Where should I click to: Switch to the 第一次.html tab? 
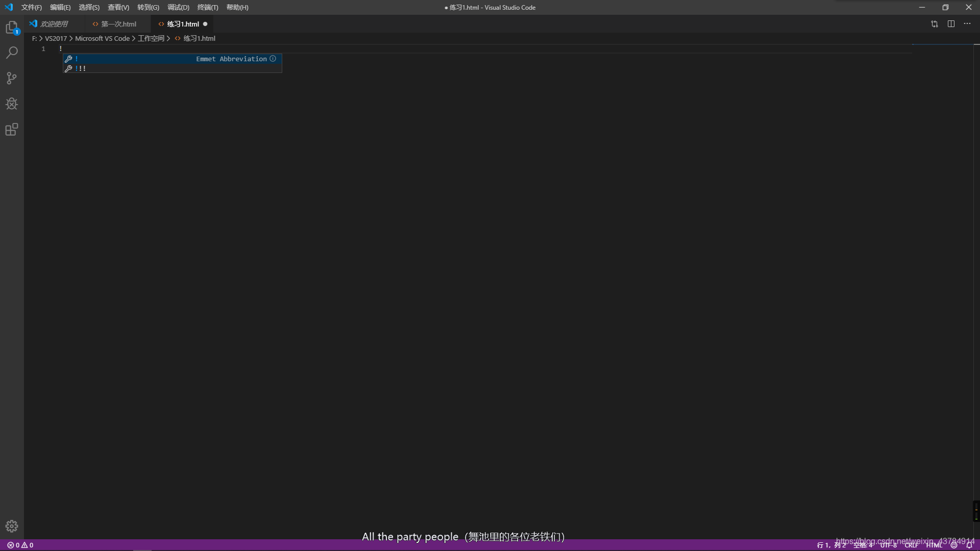pos(118,24)
